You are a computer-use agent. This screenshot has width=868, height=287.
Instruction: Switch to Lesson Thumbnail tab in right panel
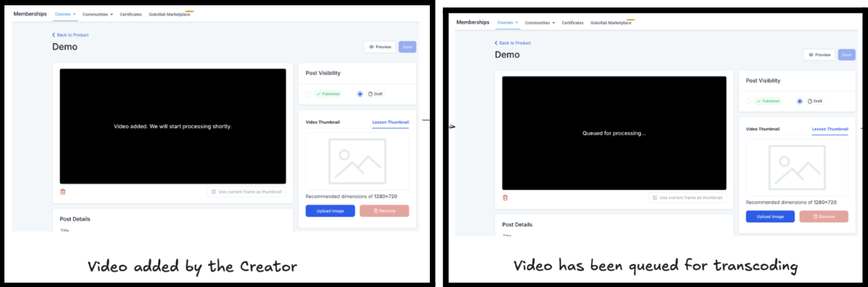(x=830, y=129)
